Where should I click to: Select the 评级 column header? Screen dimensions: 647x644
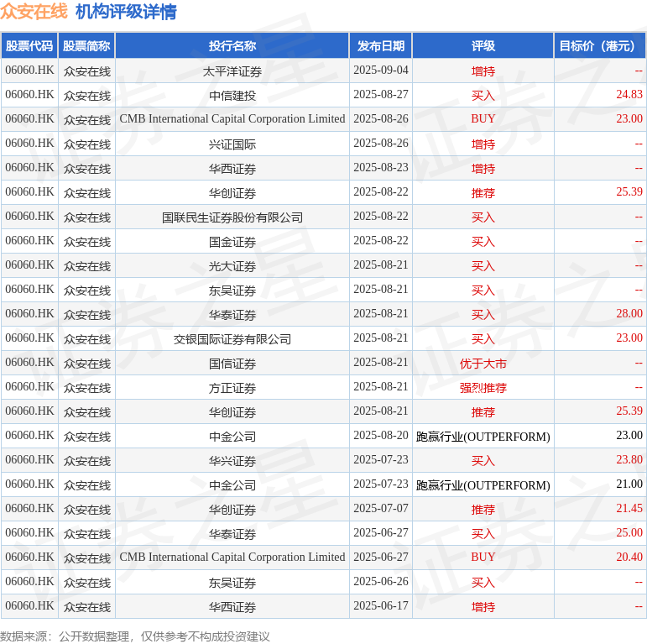point(483,46)
